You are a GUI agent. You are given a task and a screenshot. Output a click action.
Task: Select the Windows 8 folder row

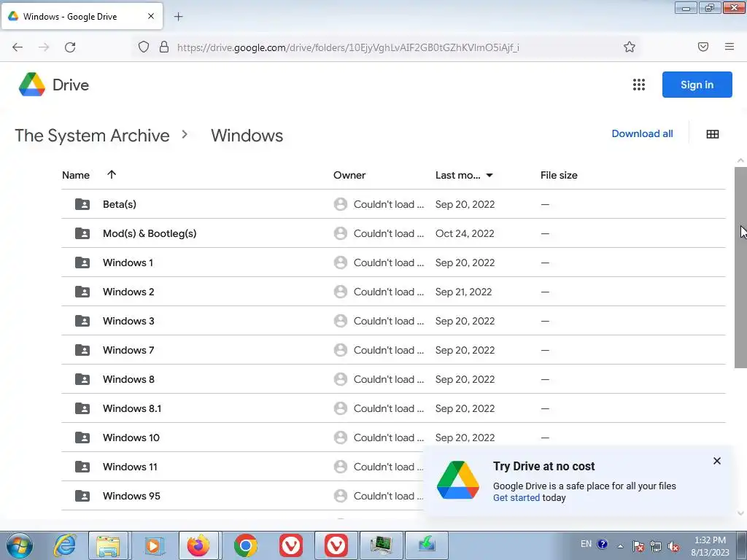393,379
